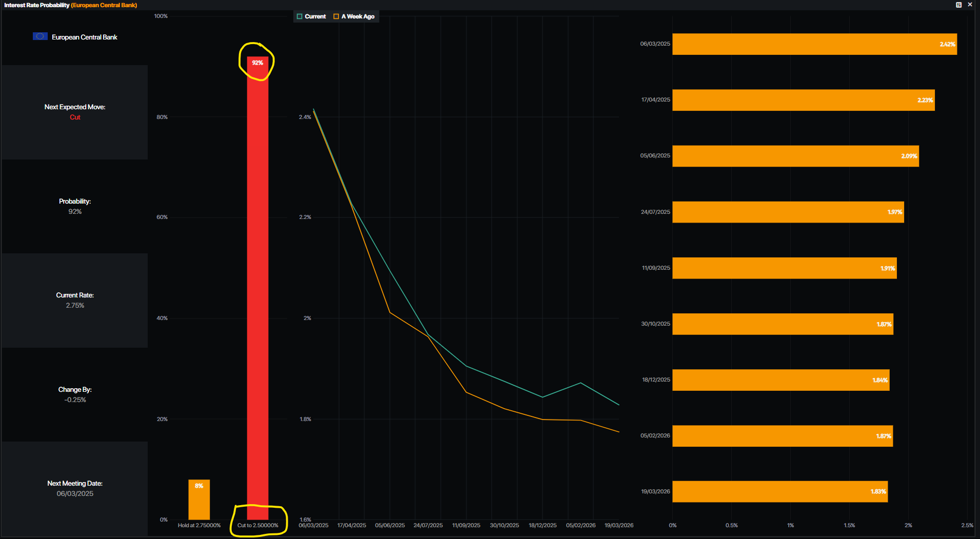
Task: Select the 30/10/2025 bar showing 1.87%
Action: click(x=783, y=324)
